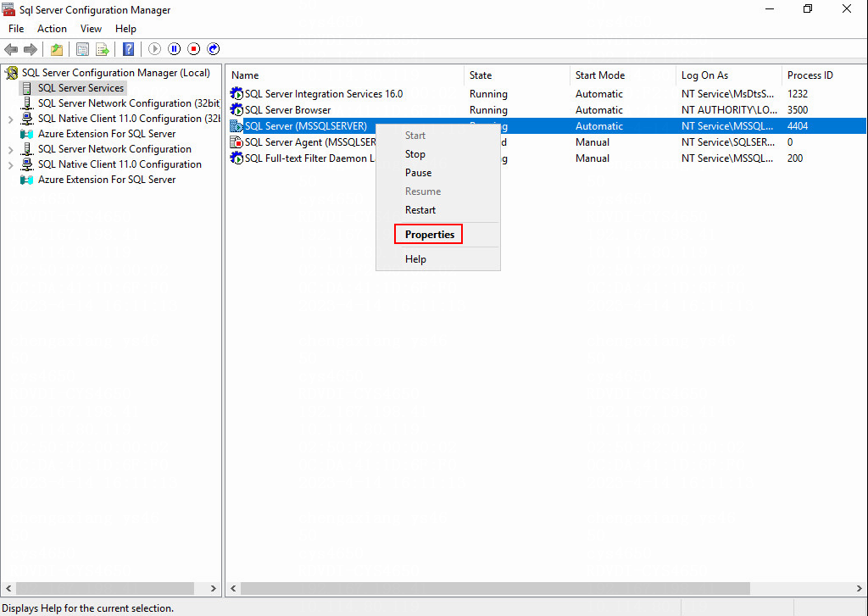Click the right arrow of the services list's horizontal scrollbar
This screenshot has width=868, height=616.
[860, 588]
